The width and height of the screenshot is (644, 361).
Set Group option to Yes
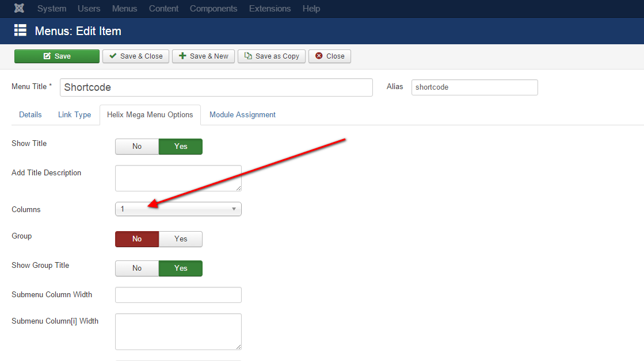pyautogui.click(x=181, y=239)
